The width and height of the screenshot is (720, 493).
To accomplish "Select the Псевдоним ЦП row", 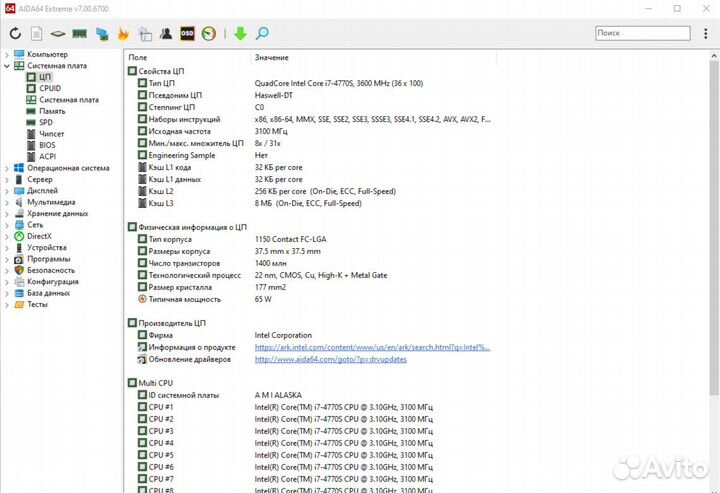I will pyautogui.click(x=309, y=95).
